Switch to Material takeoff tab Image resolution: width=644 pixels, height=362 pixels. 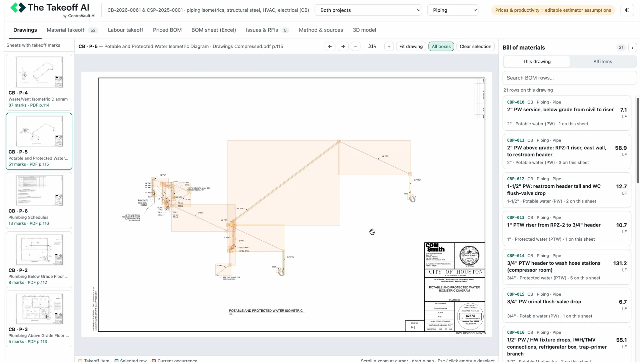point(72,30)
